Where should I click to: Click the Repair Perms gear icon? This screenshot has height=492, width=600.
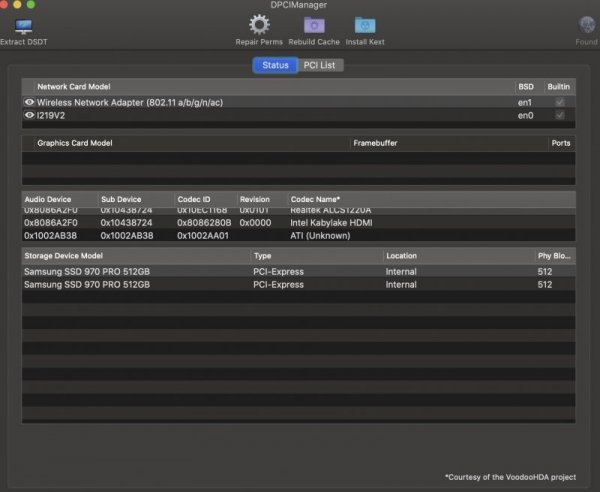[x=259, y=25]
